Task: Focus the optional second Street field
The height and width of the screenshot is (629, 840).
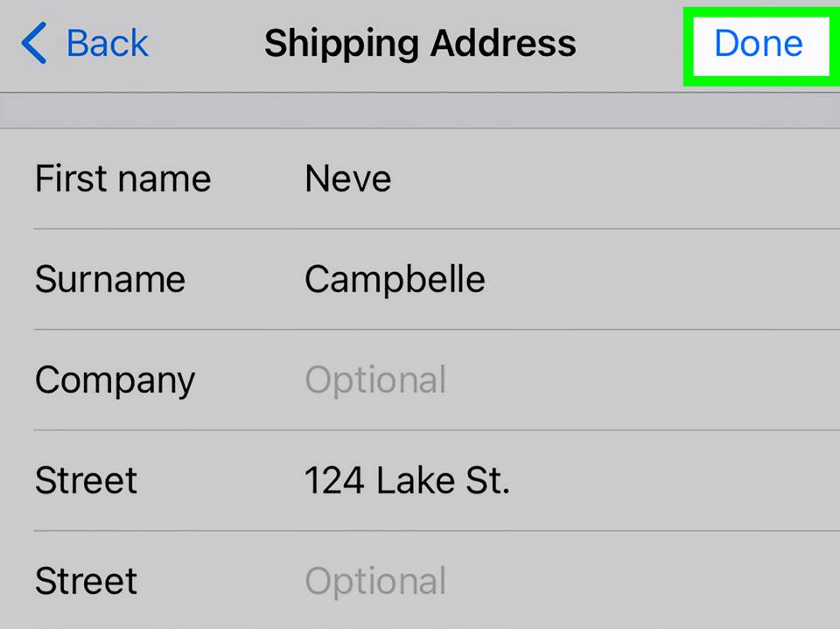Action: point(375,582)
